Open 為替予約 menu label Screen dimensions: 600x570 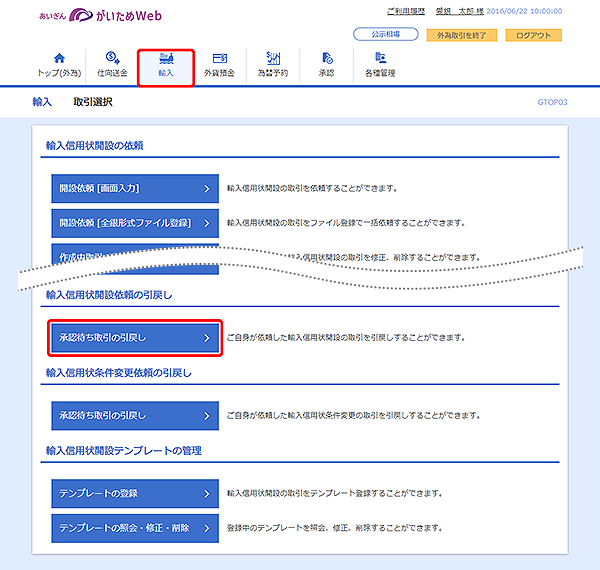point(273,73)
